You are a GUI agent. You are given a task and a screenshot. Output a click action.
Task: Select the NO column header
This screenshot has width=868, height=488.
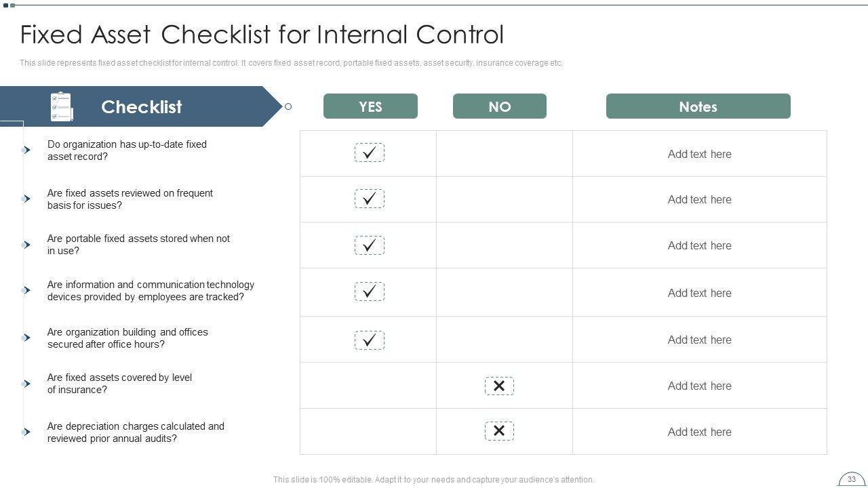(500, 106)
